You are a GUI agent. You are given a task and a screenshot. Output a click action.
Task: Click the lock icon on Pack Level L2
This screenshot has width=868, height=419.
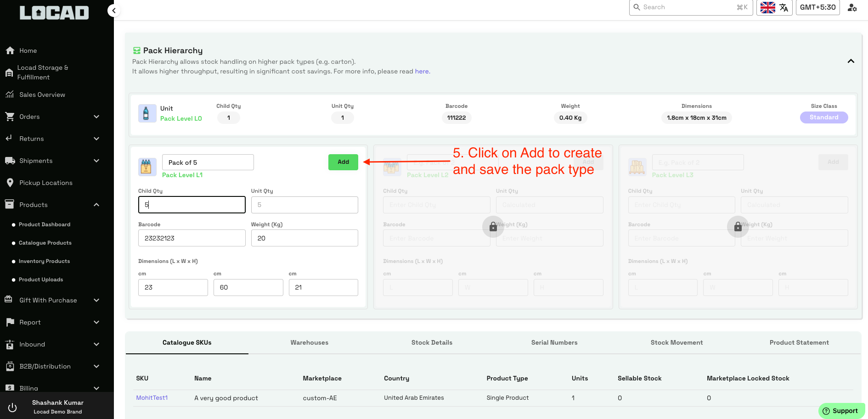coord(493,227)
